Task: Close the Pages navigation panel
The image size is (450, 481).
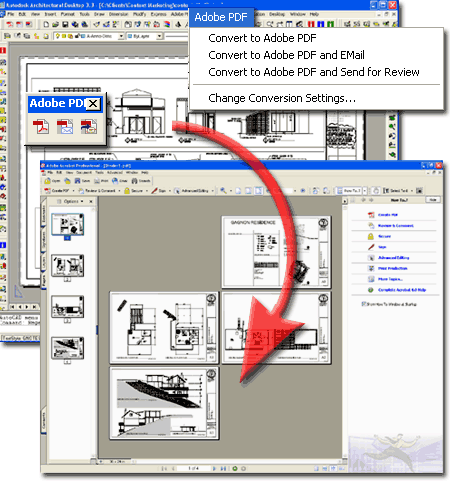Action: [91, 201]
